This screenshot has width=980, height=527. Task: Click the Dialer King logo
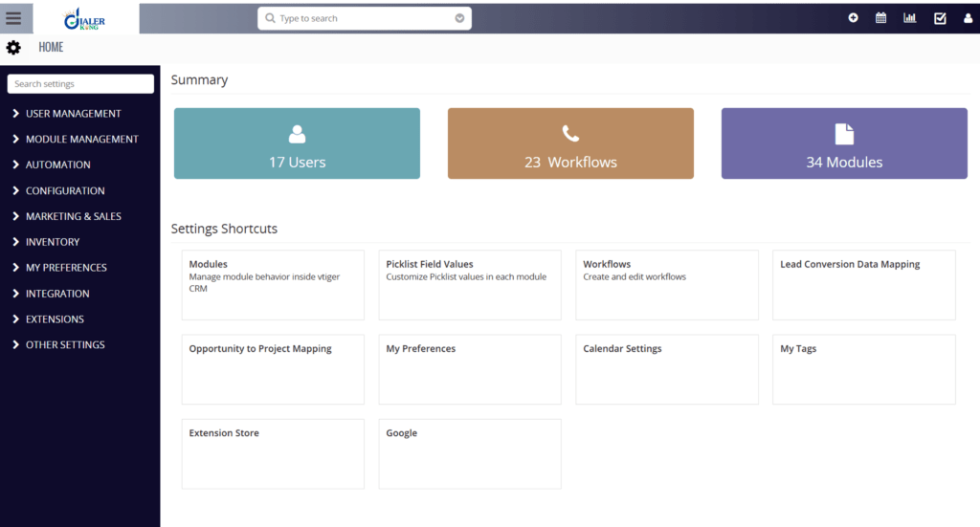[86, 18]
